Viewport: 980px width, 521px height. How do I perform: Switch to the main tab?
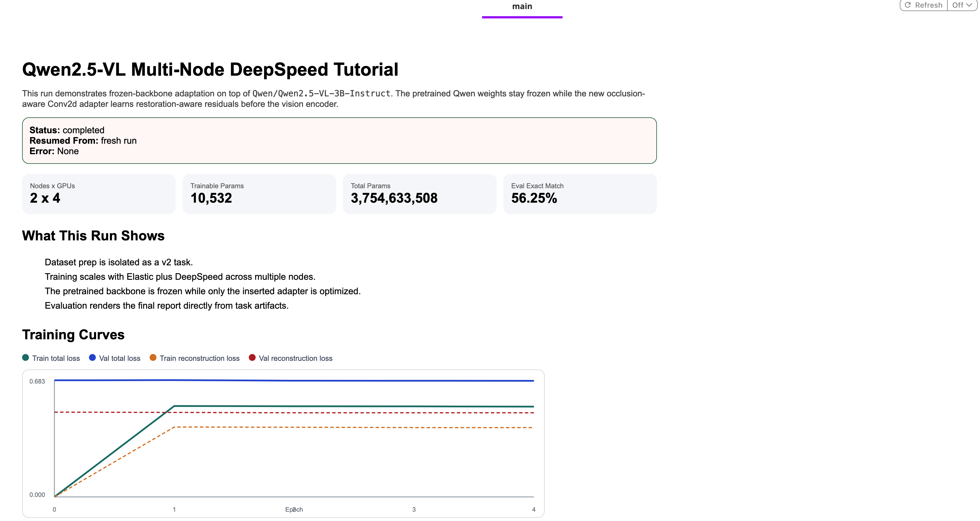click(x=522, y=7)
